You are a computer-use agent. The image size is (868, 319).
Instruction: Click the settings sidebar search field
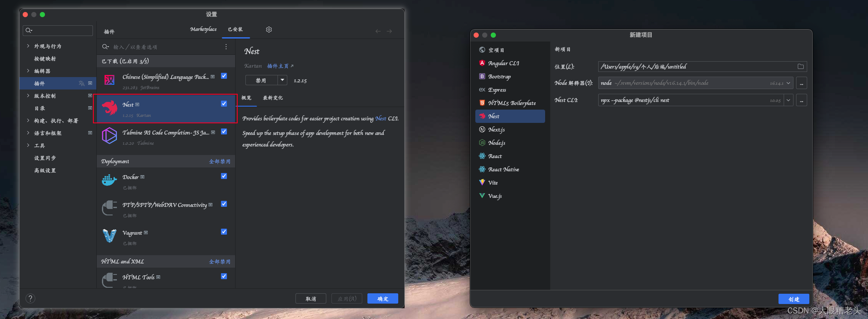58,30
